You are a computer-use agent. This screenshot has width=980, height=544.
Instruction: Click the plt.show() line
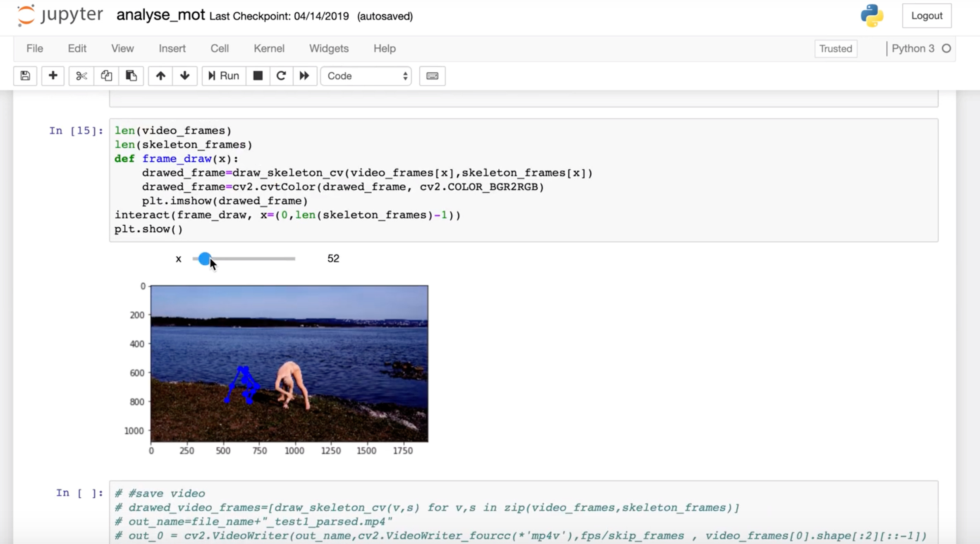pyautogui.click(x=149, y=229)
